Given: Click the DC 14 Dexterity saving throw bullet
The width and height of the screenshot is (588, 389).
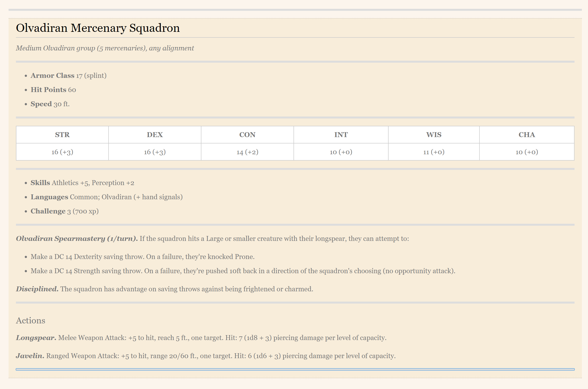Looking at the screenshot, I should pyautogui.click(x=143, y=257).
